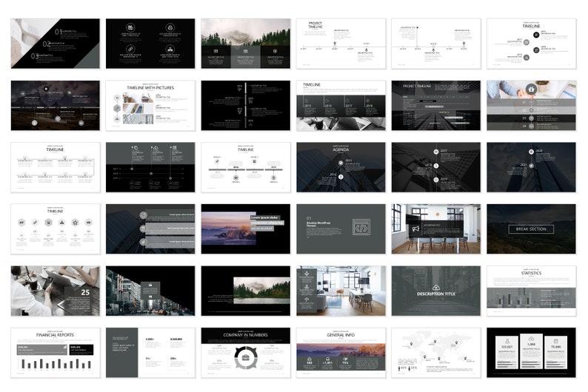Image resolution: width=588 pixels, height=392 pixels.
Task: Select the Timeline slide with 2015–2018 columns
Action: coord(341,106)
